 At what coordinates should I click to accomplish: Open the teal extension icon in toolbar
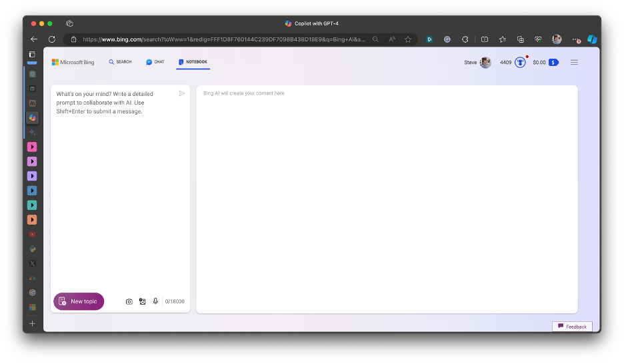pyautogui.click(x=429, y=39)
